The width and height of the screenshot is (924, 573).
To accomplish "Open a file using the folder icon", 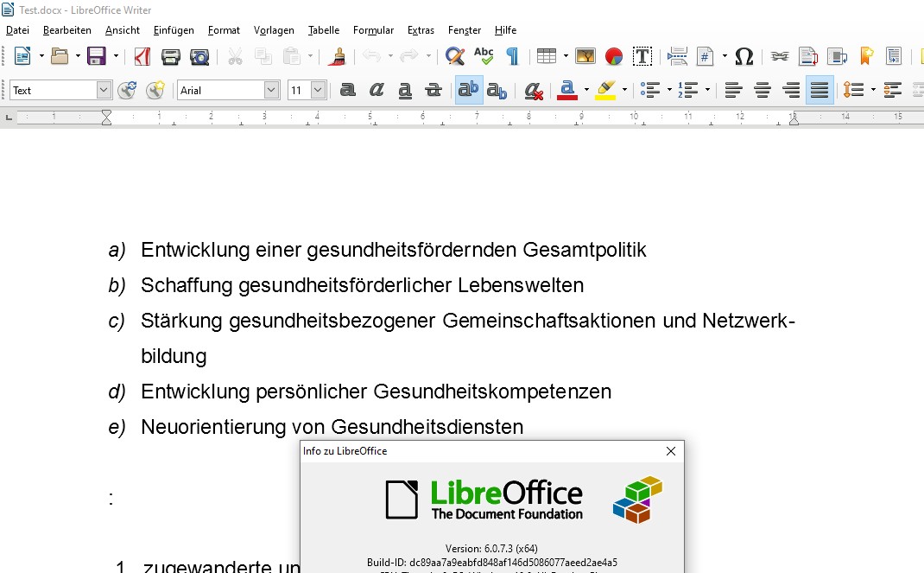I will point(59,56).
